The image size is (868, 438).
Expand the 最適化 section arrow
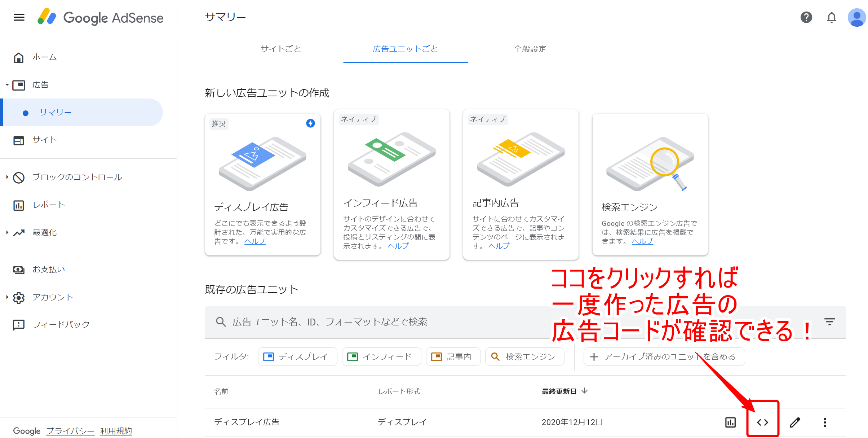(x=7, y=232)
